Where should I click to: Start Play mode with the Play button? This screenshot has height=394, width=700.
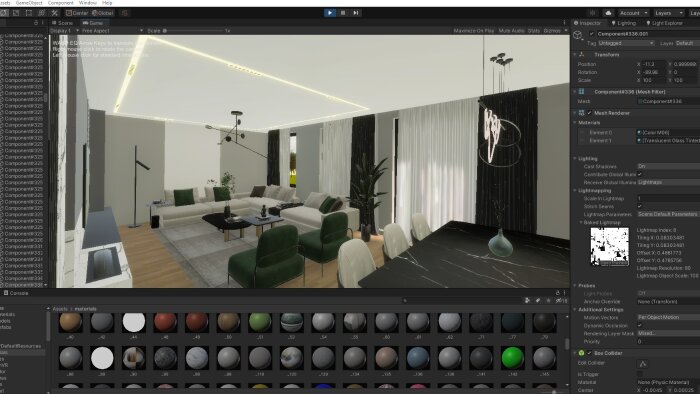[x=330, y=13]
